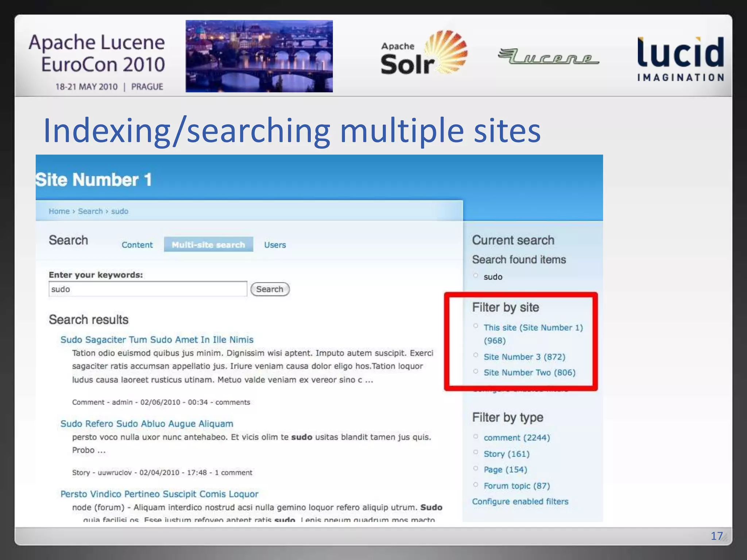Image resolution: width=747 pixels, height=560 pixels.
Task: Go to Home in the breadcrumb
Action: click(x=59, y=211)
